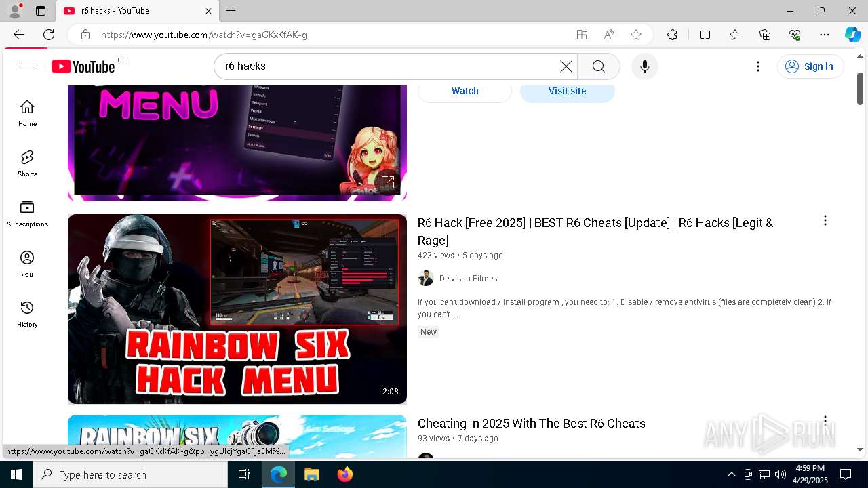868x488 pixels.
Task: Add this page to favorites star
Action: [x=636, y=35]
